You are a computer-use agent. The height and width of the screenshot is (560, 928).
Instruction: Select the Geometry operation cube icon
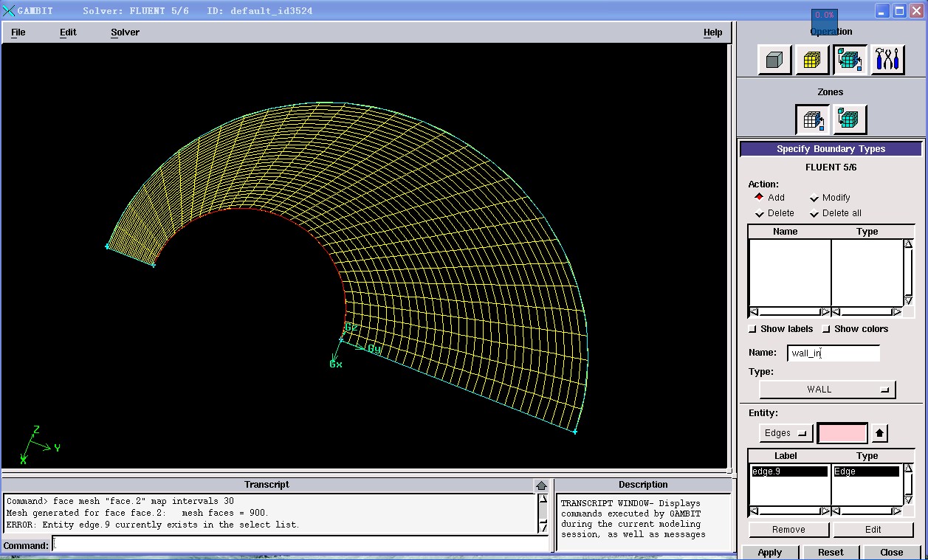tap(774, 61)
